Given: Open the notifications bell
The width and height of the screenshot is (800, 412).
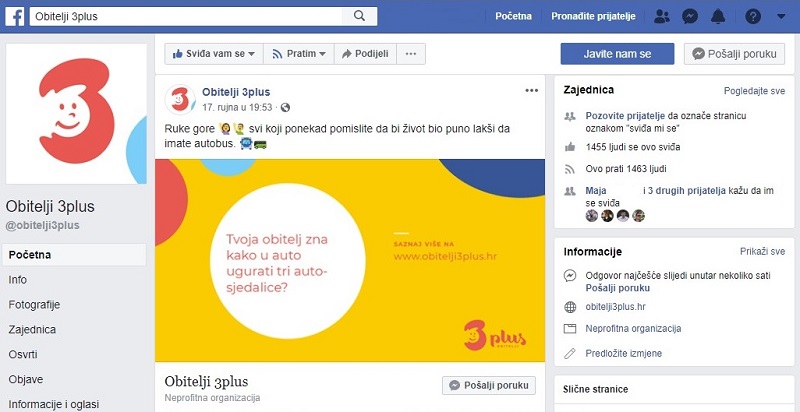Looking at the screenshot, I should 718,16.
